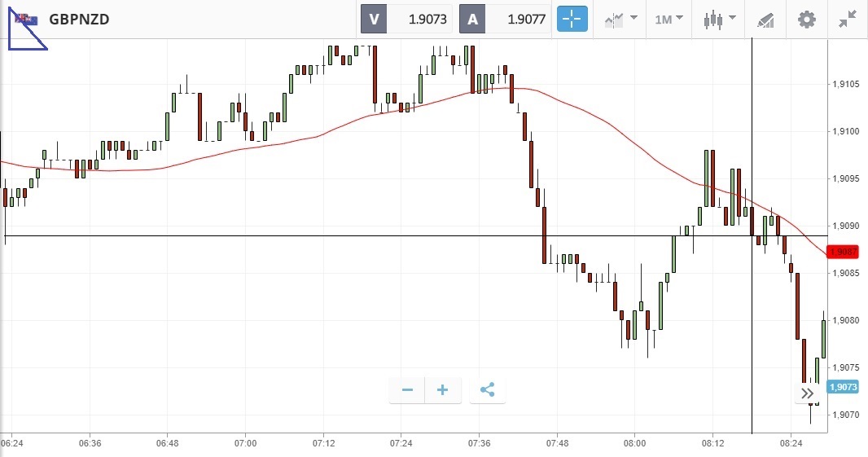Toggle the crosshair cursor tool
Screen dimensions: 868x457
pyautogui.click(x=572, y=19)
